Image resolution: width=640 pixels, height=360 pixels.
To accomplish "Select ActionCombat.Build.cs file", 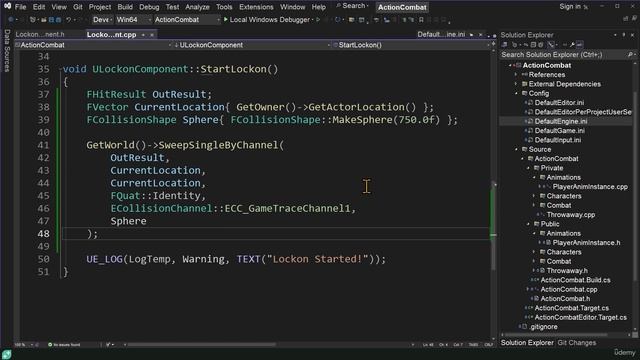I will [575, 280].
